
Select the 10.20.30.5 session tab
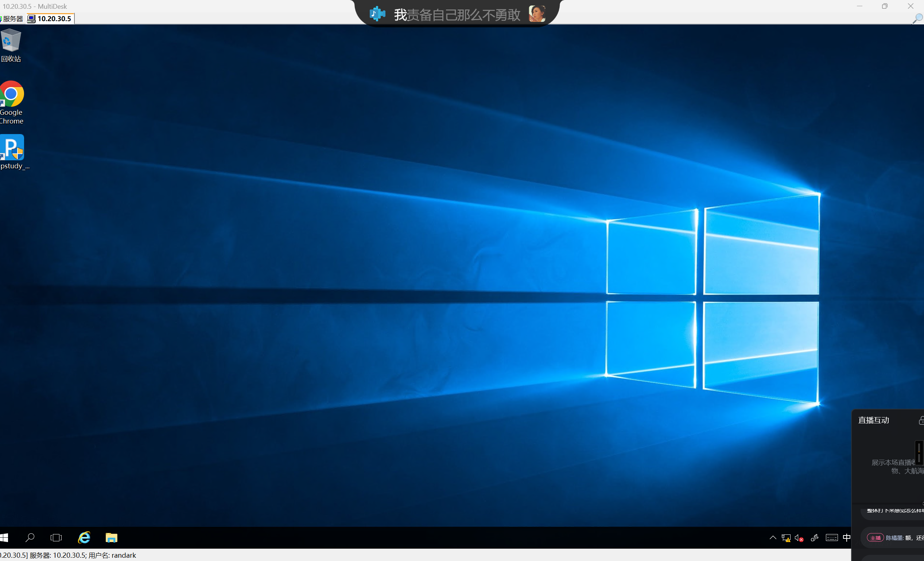pos(51,19)
